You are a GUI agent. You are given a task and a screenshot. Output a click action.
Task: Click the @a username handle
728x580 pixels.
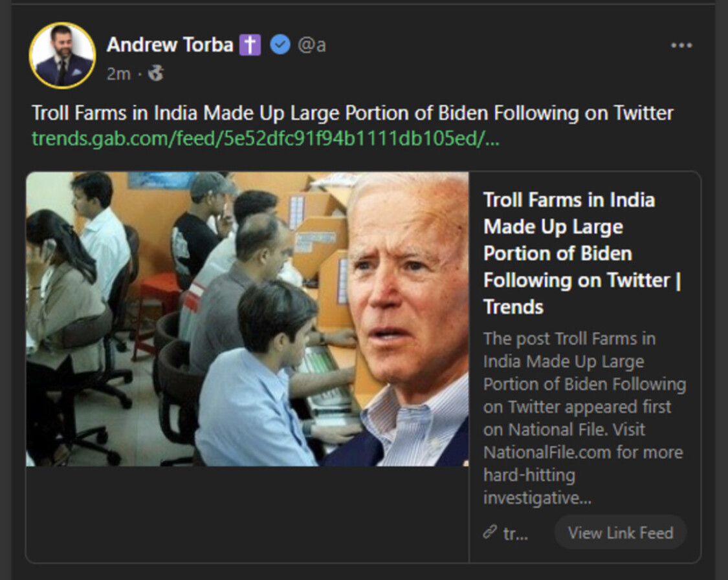(311, 45)
